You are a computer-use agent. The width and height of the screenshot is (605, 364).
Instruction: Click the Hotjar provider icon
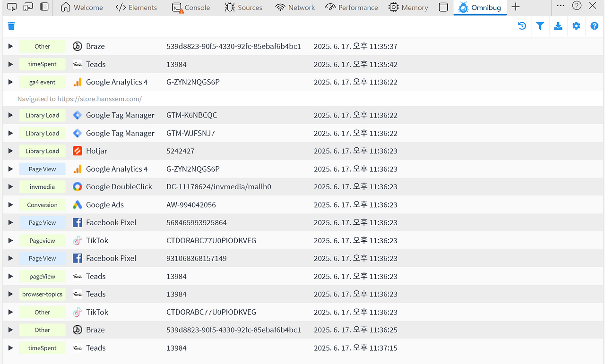78,151
